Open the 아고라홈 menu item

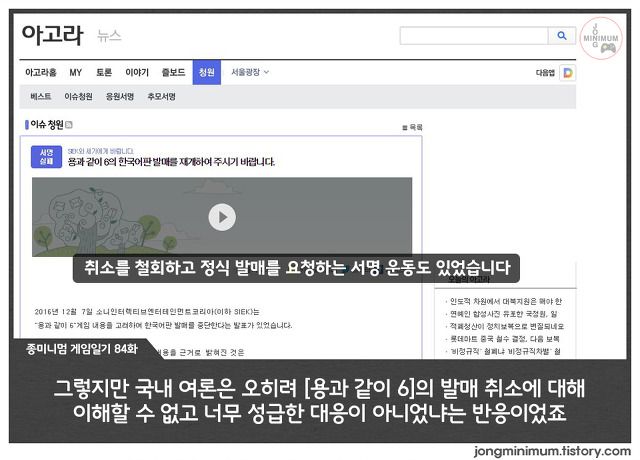click(x=41, y=73)
